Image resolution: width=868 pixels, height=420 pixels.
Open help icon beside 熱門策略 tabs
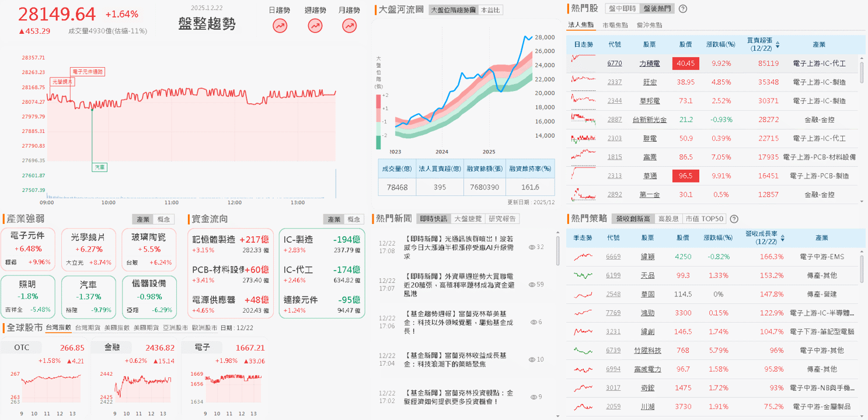point(734,219)
